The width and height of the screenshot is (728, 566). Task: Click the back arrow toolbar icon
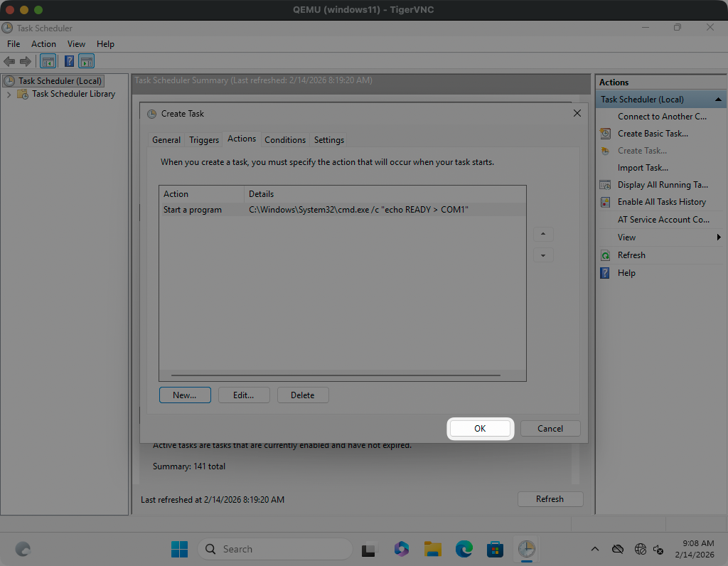tap(9, 62)
